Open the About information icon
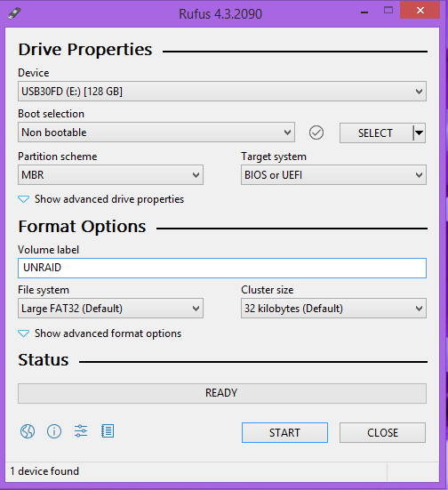Screen dimensions: 448x490 (x=54, y=431)
